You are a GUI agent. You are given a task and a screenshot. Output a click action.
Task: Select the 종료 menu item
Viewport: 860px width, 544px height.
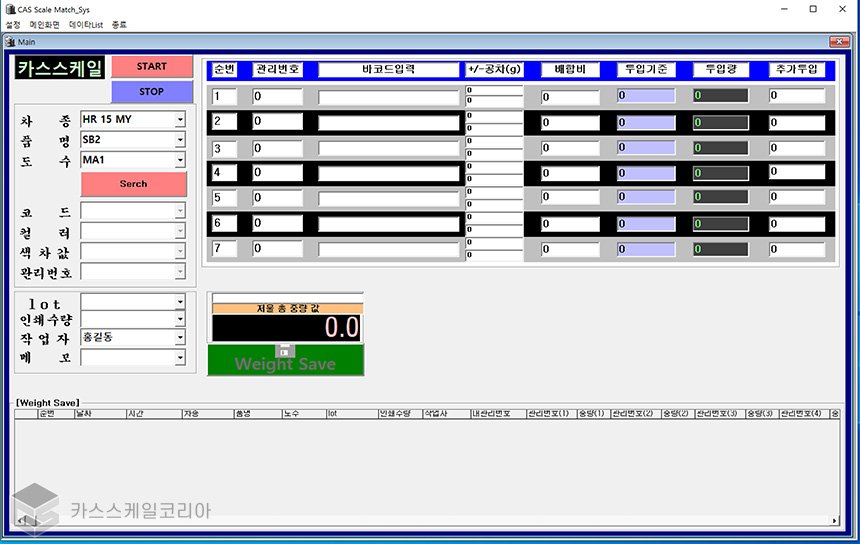tap(119, 24)
